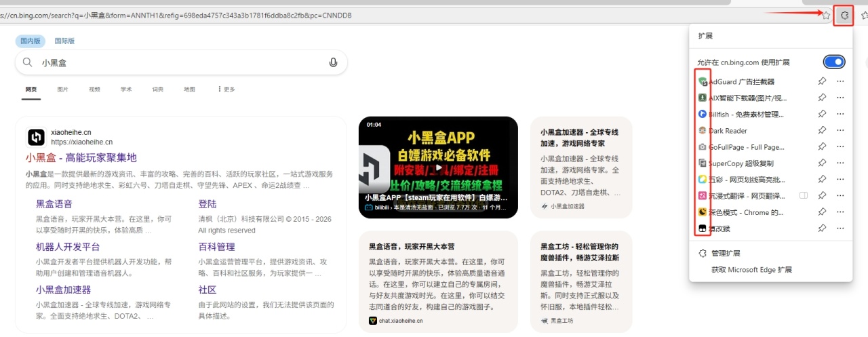
Task: Click the xiaoheihe.cn site logo icon
Action: tap(36, 138)
